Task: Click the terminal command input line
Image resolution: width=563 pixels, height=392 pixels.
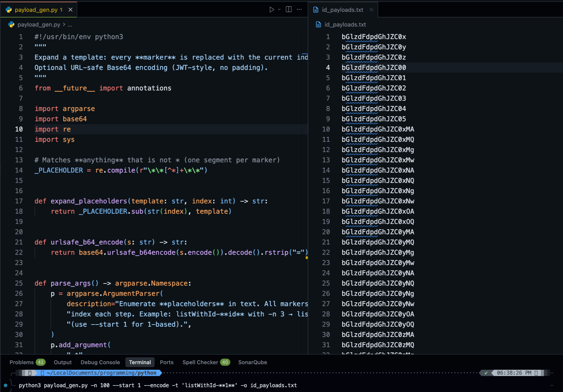Action: click(x=158, y=385)
